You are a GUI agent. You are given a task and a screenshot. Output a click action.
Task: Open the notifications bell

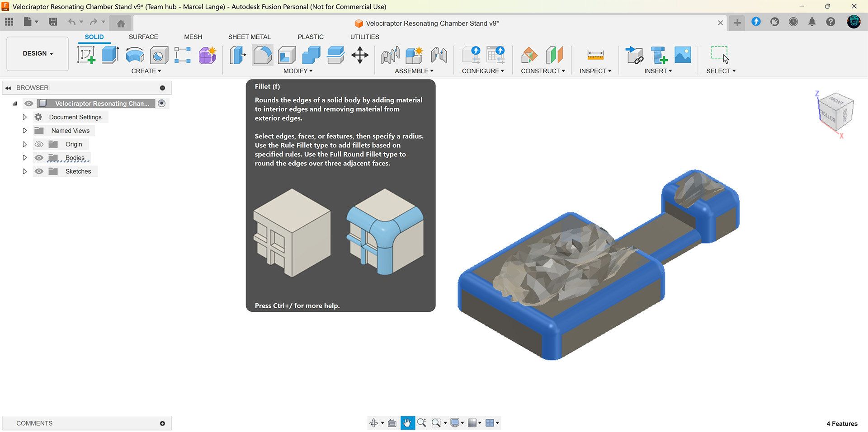[x=812, y=22]
